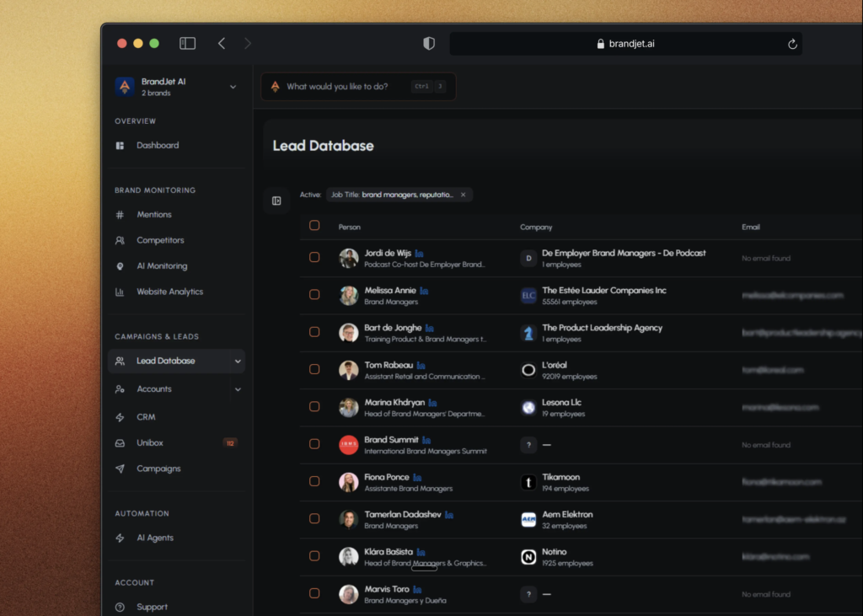Screen dimensions: 863x616
Task: Click the browser sidebar toggle icon
Action: coord(187,43)
